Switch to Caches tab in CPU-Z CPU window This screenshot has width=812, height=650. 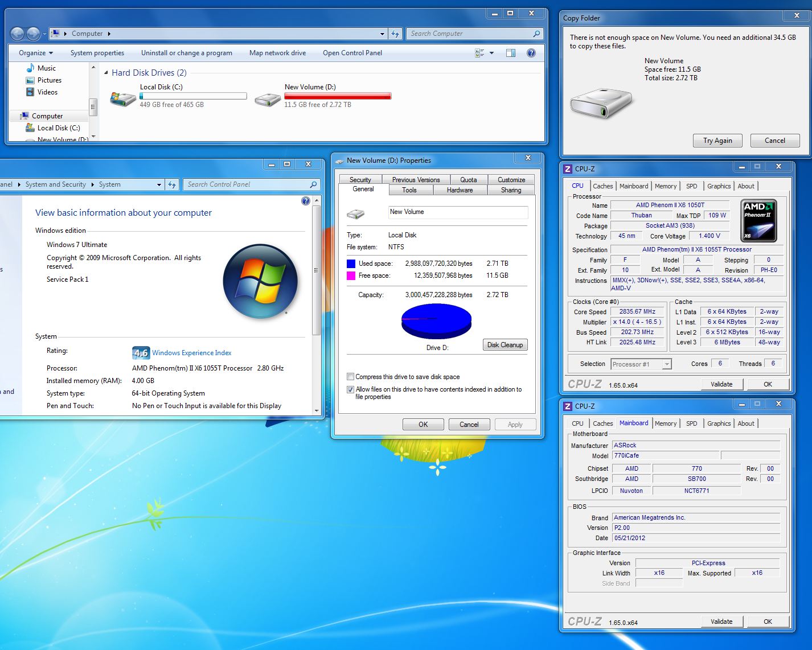pos(602,186)
